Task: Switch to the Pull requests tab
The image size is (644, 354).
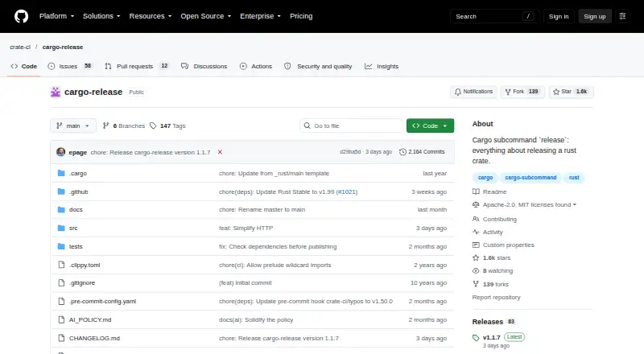Action: pos(137,66)
